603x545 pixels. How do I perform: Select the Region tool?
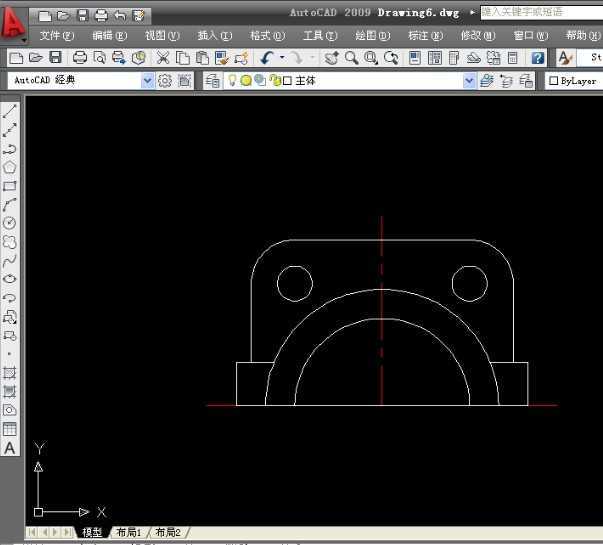coord(10,410)
